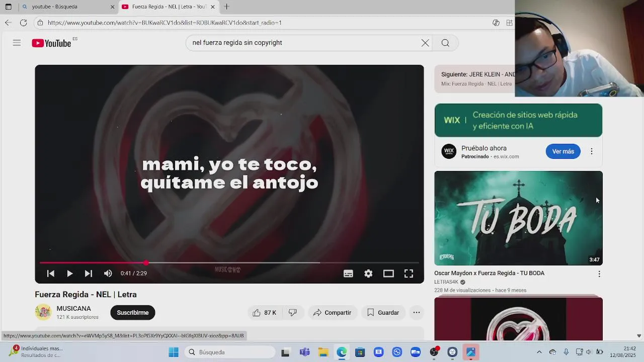
Task: Open options for the Wix ad
Action: [x=592, y=151]
